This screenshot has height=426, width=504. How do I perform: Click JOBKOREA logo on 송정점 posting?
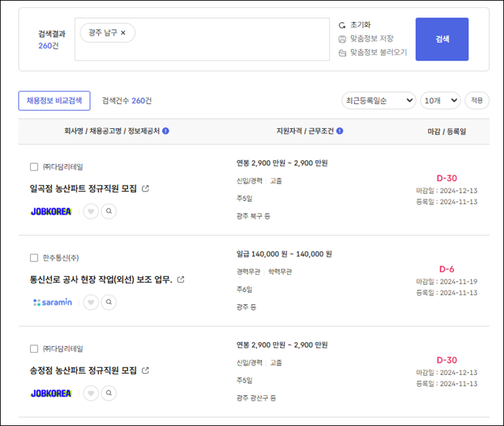(51, 394)
